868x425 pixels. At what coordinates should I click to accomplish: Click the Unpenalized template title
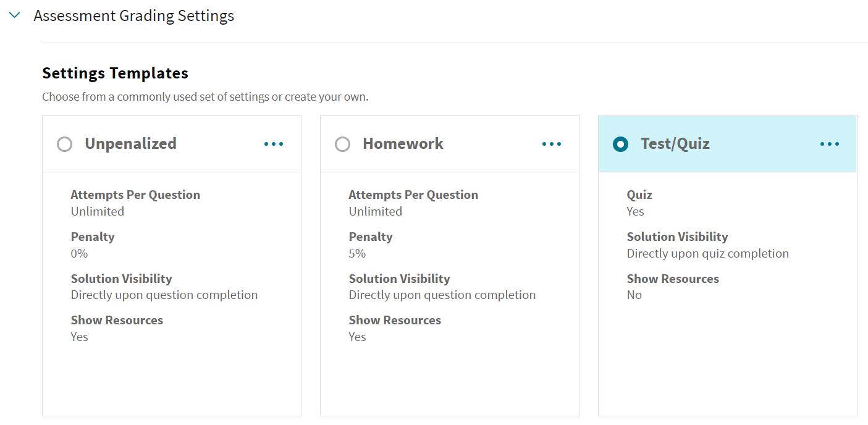click(130, 143)
